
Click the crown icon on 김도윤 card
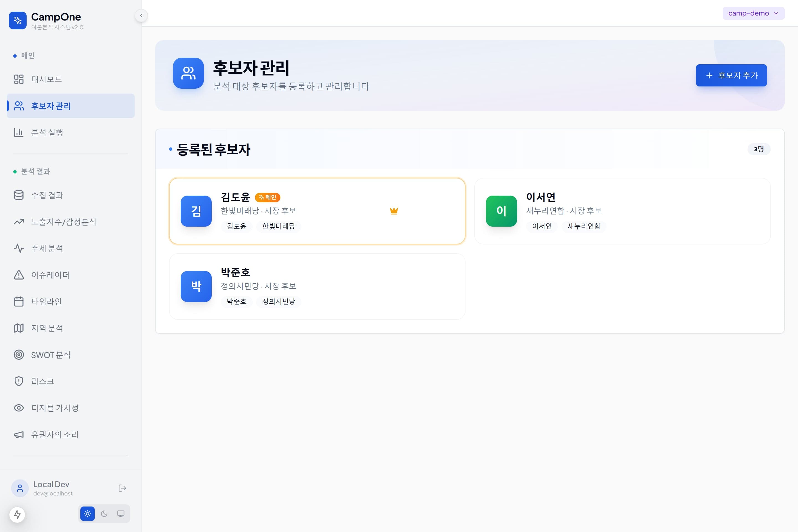[x=394, y=211]
